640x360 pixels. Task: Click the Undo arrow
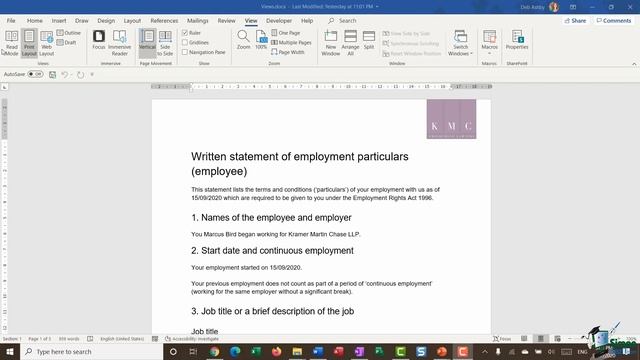pyautogui.click(x=64, y=74)
